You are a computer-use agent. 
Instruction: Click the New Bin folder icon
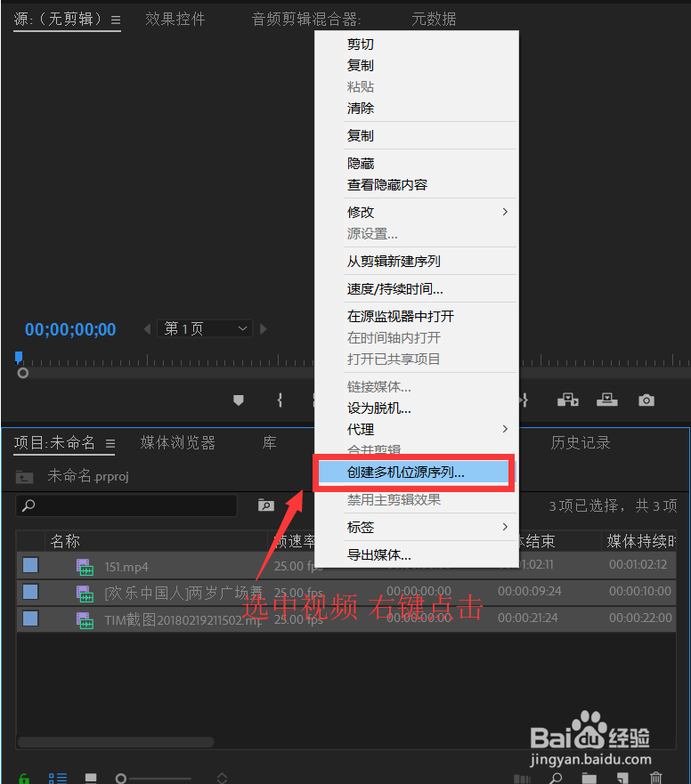point(589,778)
